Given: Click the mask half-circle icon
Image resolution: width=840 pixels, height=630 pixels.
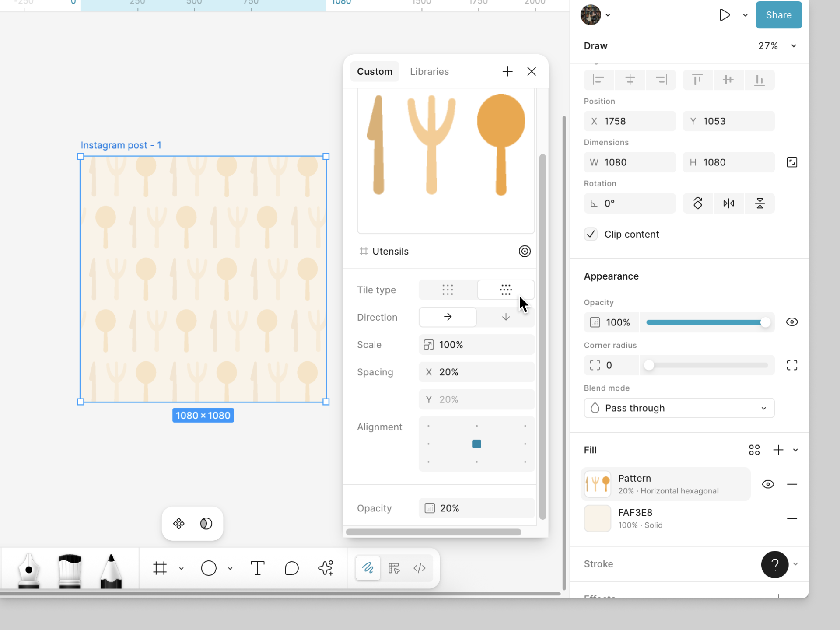Looking at the screenshot, I should [206, 524].
